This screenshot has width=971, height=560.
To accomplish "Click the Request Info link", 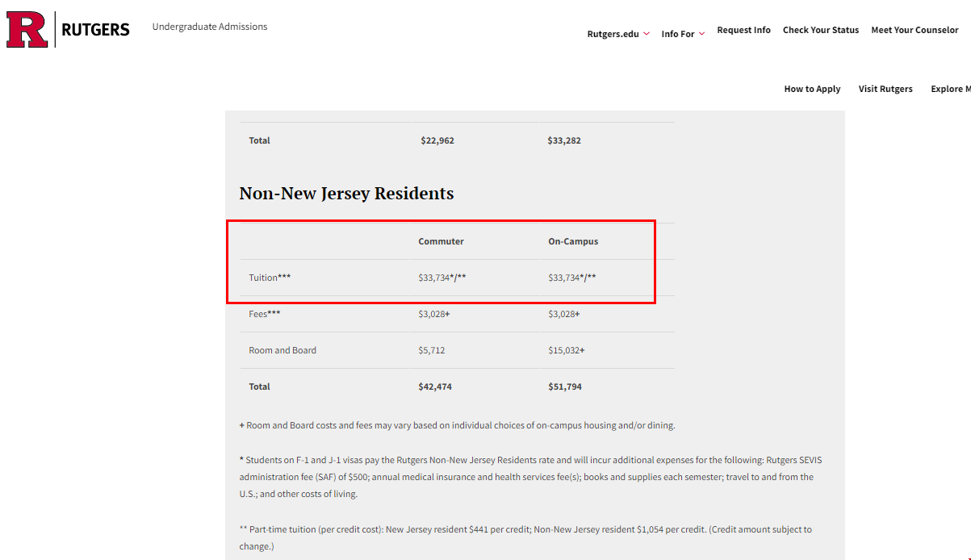I will point(743,30).
